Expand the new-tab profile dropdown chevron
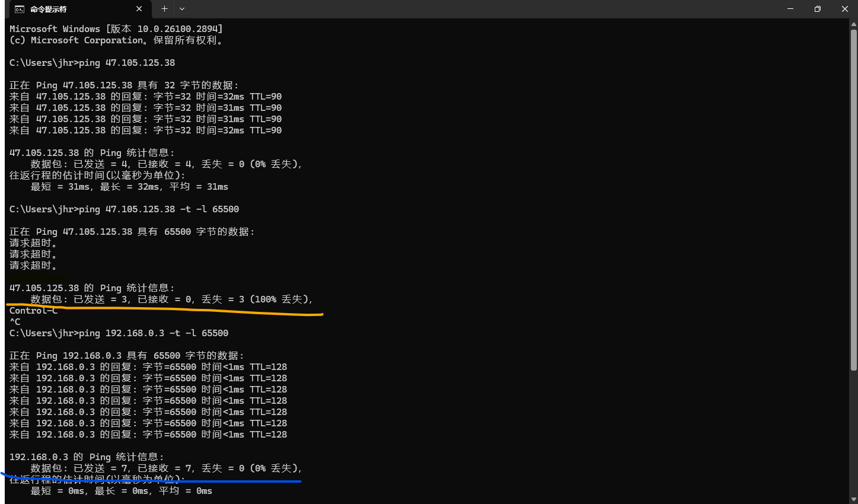858x504 pixels. click(x=182, y=9)
